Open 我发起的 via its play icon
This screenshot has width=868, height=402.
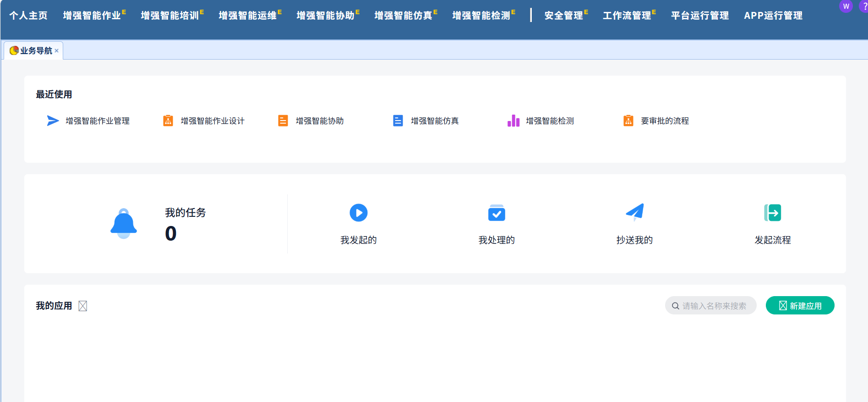359,213
